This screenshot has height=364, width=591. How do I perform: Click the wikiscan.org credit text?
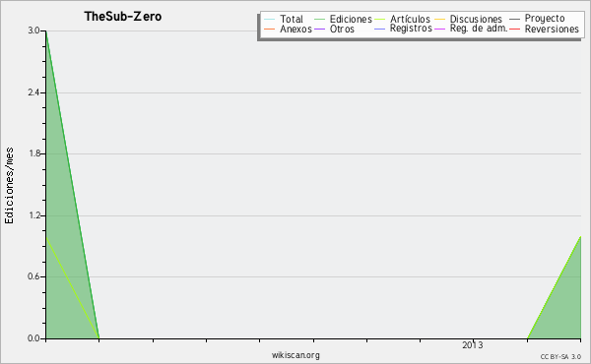coord(295,355)
